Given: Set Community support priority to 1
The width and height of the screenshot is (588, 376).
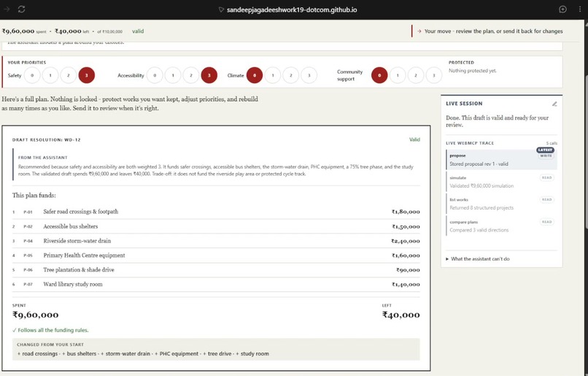Looking at the screenshot, I should coord(398,75).
